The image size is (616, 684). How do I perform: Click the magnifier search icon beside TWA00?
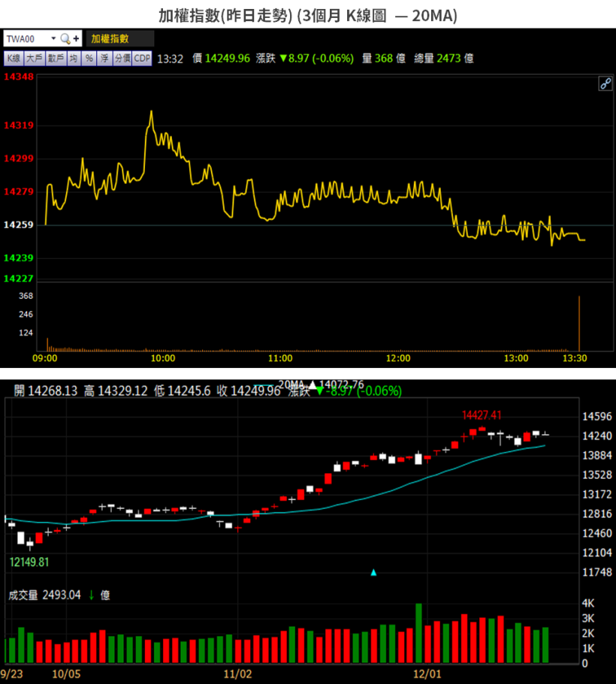click(x=65, y=39)
